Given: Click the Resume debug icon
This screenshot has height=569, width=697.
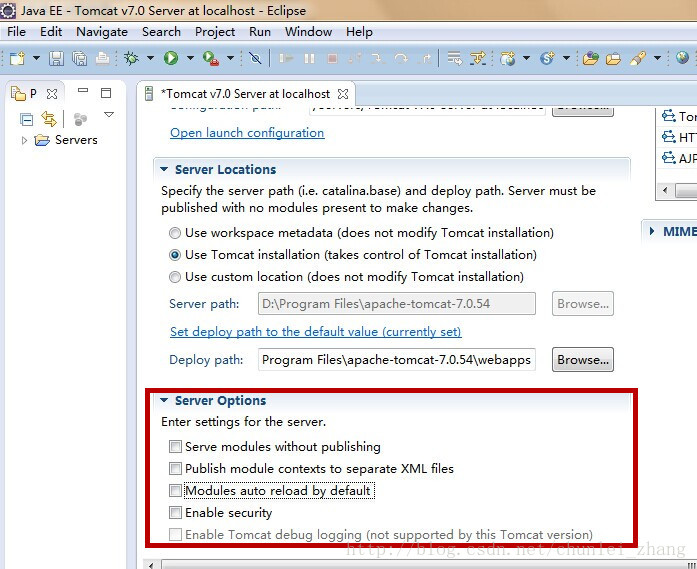Looking at the screenshot, I should 286,58.
